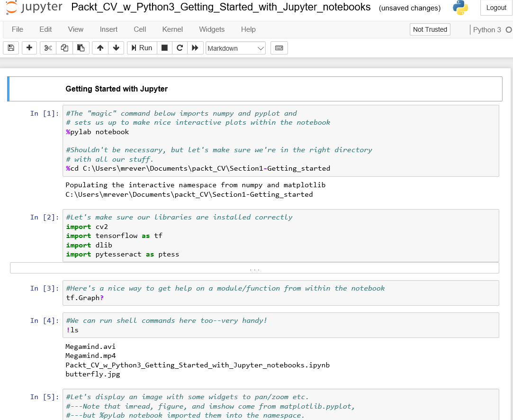513x420 pixels.
Task: Open the Cell menu
Action: click(x=140, y=29)
